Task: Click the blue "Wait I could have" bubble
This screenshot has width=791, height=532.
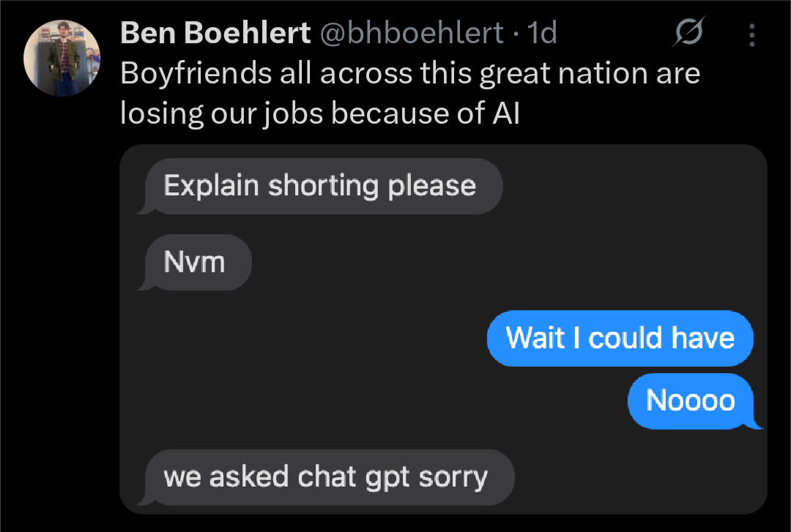Action: pyautogui.click(x=620, y=337)
